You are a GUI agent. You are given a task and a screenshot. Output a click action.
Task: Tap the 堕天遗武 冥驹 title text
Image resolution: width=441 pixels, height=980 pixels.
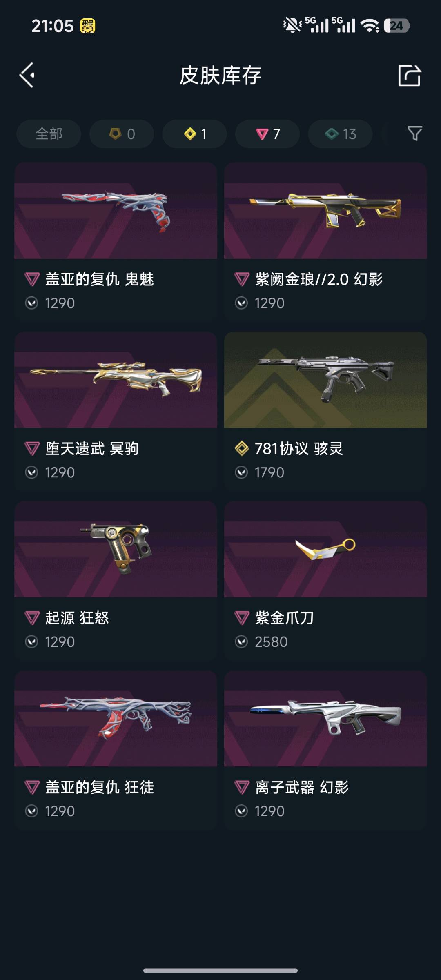tap(92, 449)
